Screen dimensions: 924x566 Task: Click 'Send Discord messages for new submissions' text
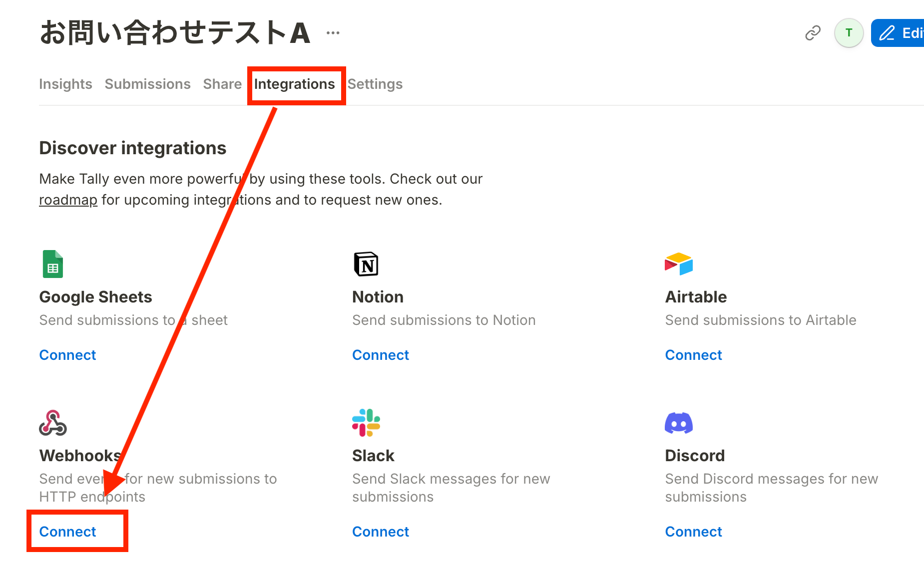(x=772, y=488)
